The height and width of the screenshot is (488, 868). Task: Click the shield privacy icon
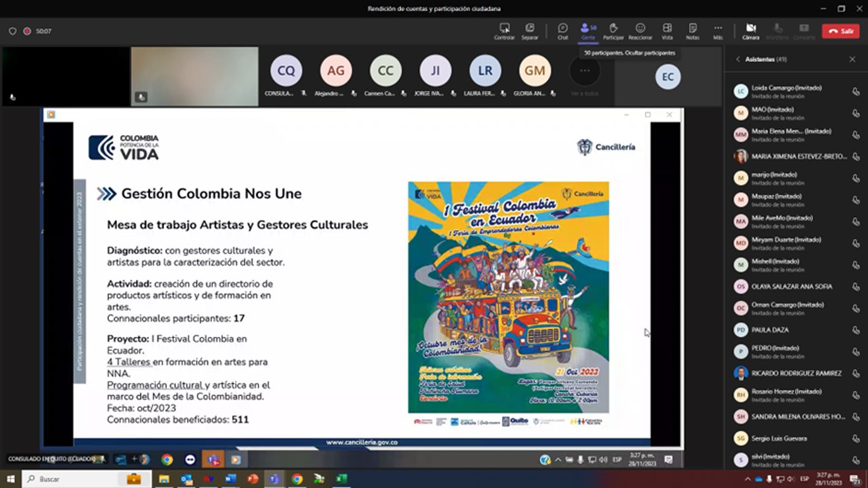[12, 31]
